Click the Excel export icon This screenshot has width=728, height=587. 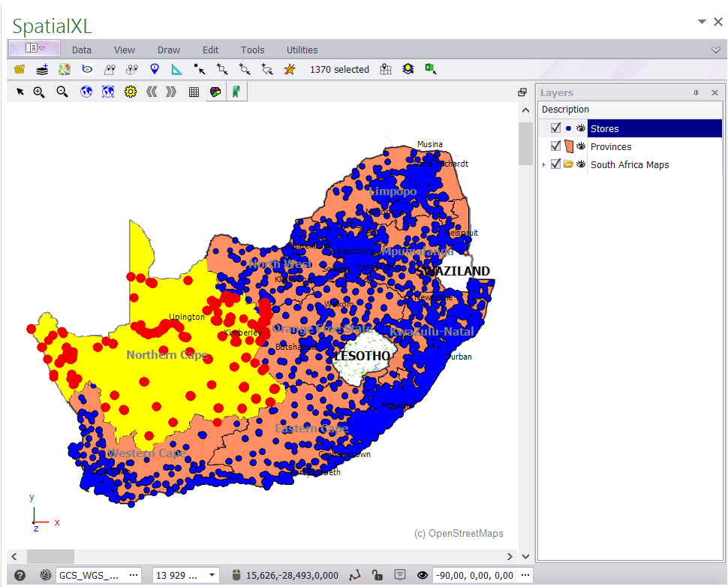tap(431, 69)
